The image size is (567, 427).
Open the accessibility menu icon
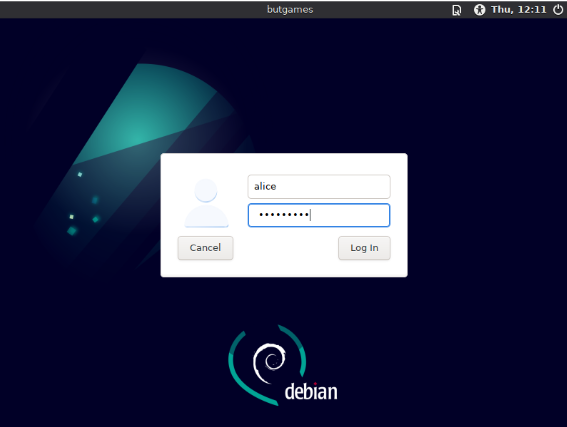coord(479,10)
